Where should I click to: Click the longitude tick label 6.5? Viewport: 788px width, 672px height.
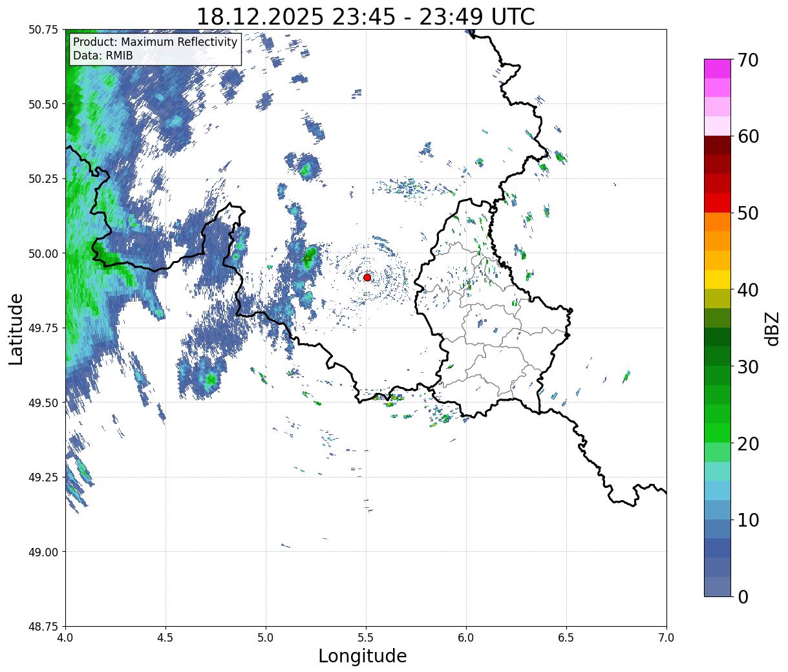tap(566, 638)
